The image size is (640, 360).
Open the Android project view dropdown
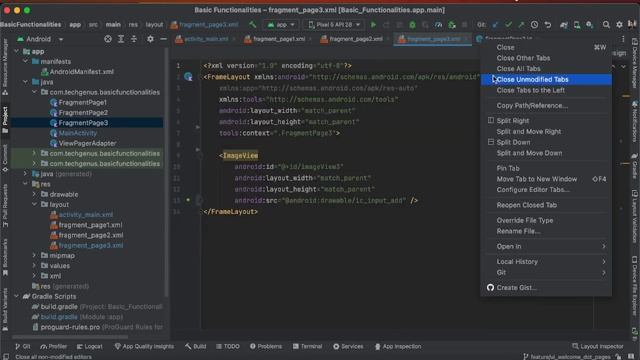point(40,39)
